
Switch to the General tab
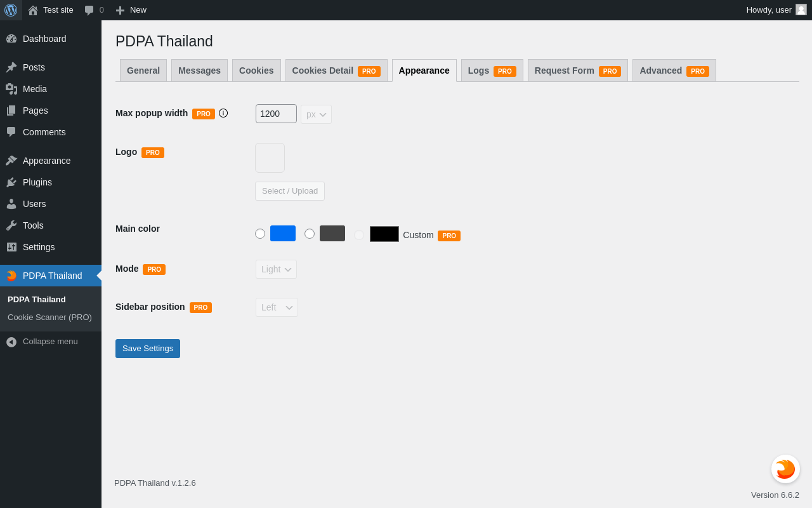pos(143,70)
